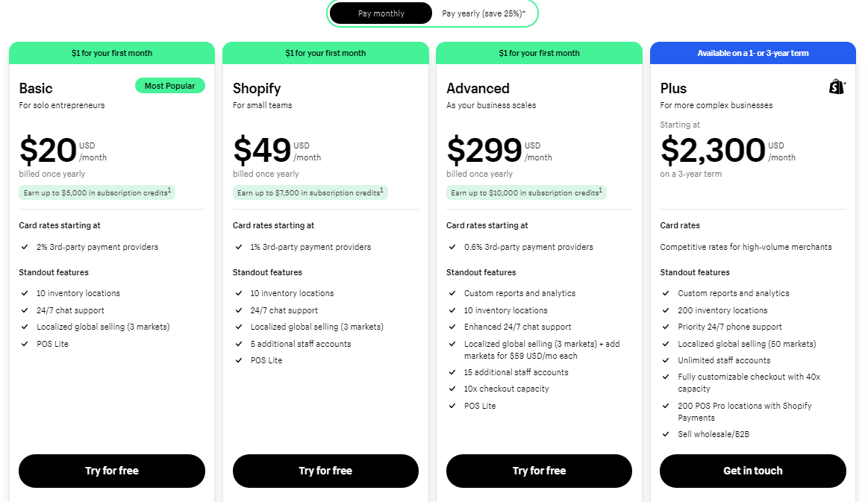The height and width of the screenshot is (502, 868).
Task: Switch to "Pay monthly" billing
Action: (380, 13)
